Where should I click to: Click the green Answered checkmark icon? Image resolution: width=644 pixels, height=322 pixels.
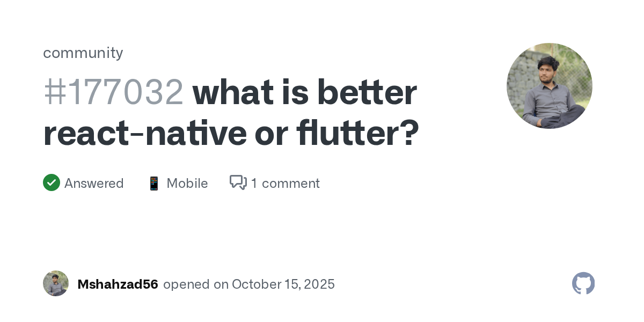coord(52,183)
